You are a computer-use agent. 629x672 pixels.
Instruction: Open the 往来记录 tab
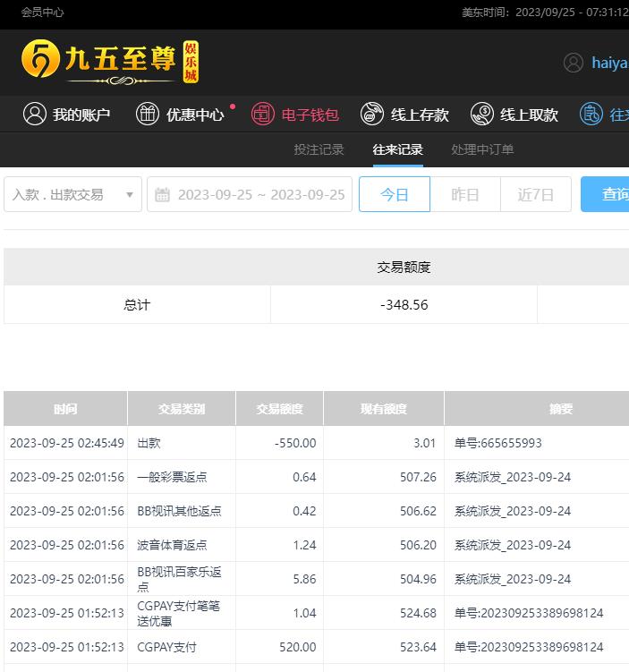[x=398, y=149]
